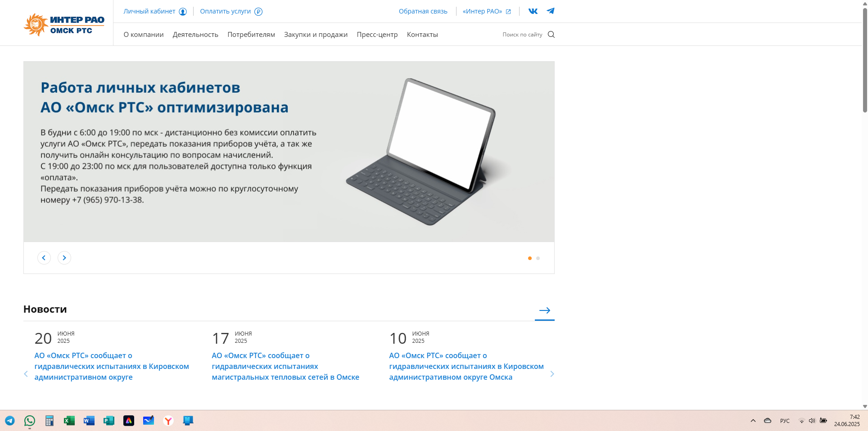Screen dimensions: 868x431
Task: Click the search magnifier icon
Action: [x=551, y=35]
